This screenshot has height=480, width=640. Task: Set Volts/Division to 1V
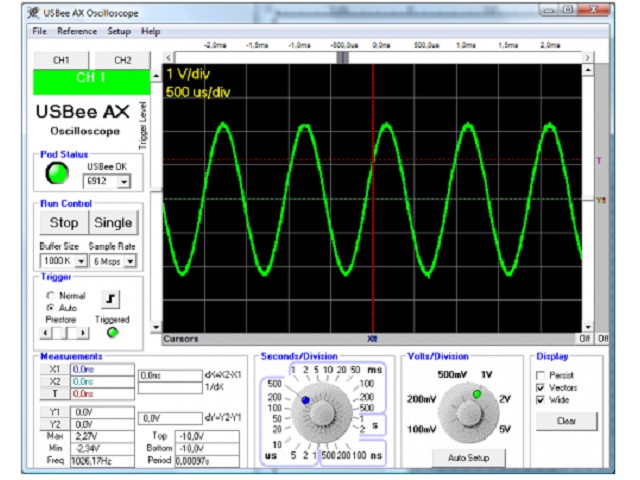point(487,375)
